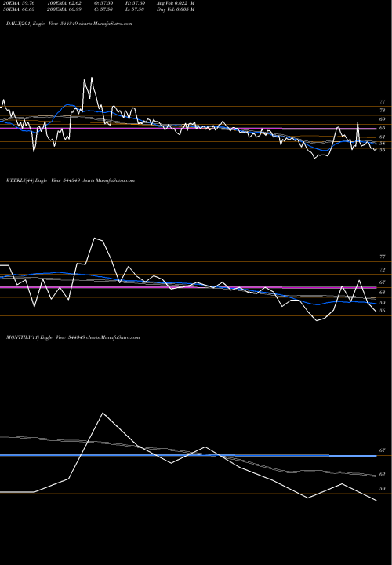Click the highest peak of the weekly price line
Image resolution: width=392 pixels, height=565 pixels.
[95, 239]
